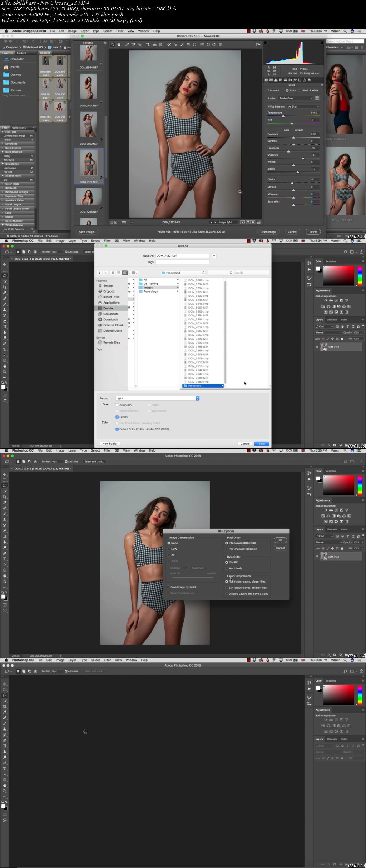Click the trash icon in Camera Raw toolbar
Viewport: 366px width, 868px height.
(x=220, y=45)
